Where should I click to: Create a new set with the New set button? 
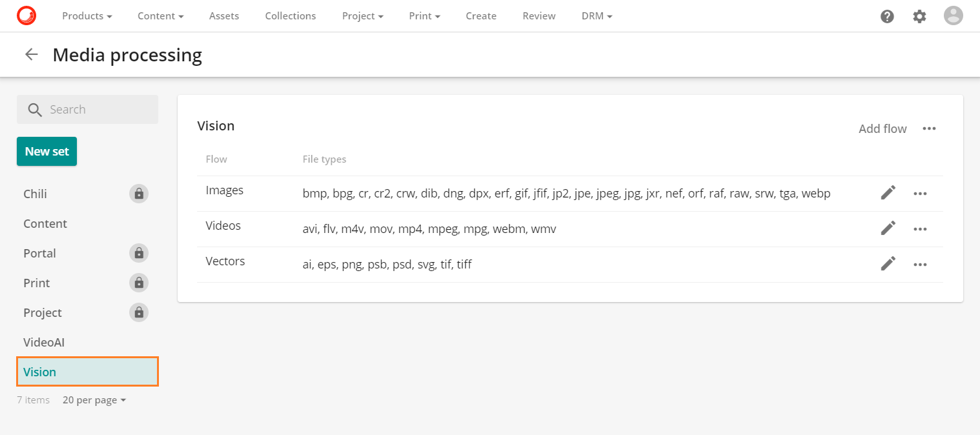tap(47, 151)
